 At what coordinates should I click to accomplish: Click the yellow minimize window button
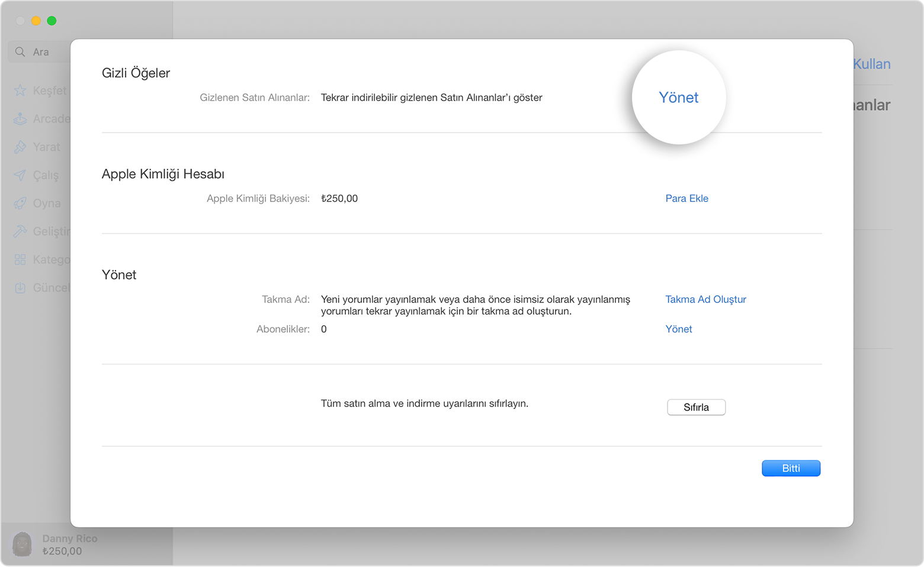pos(36,21)
